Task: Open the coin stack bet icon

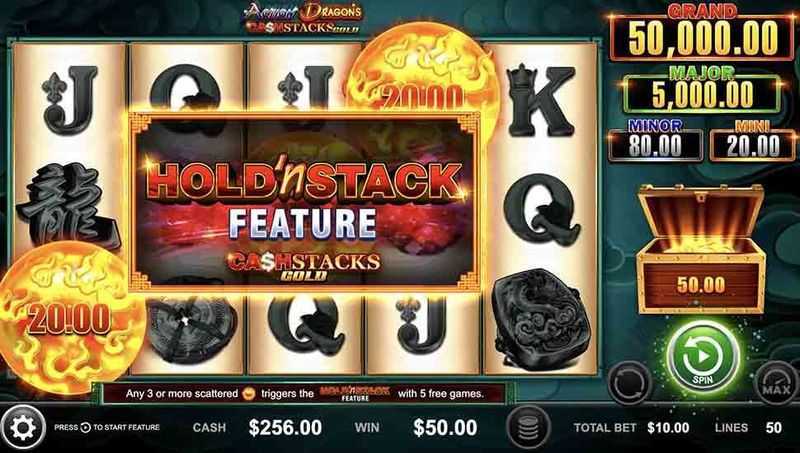Action: [529, 427]
